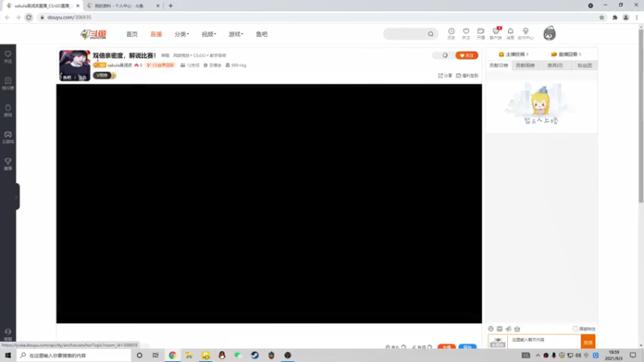Click the bookmark star in address bar
This screenshot has height=362, width=644.
tap(601, 17)
